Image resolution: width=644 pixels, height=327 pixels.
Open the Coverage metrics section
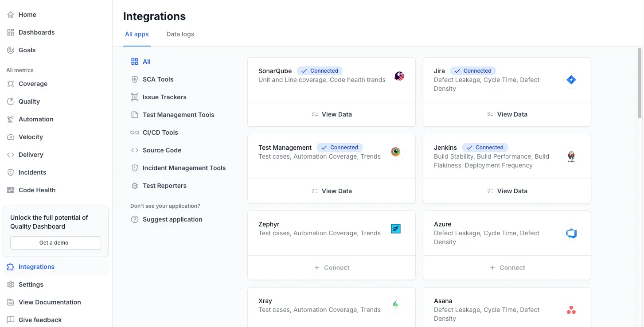(x=33, y=83)
